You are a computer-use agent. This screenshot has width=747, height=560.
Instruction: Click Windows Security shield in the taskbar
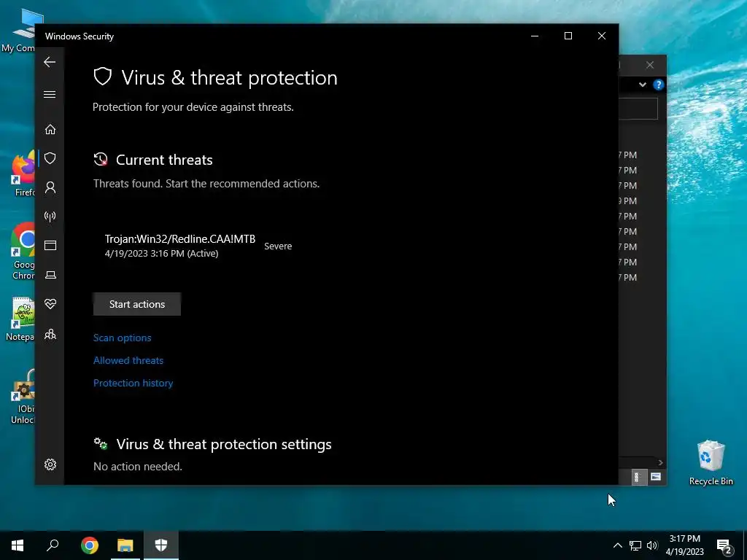tap(161, 545)
